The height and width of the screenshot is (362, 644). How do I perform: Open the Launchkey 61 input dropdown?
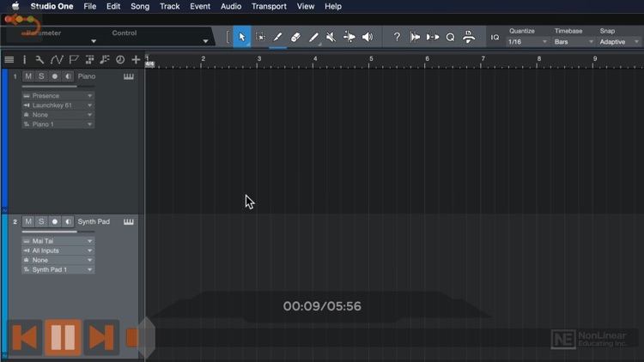58,105
